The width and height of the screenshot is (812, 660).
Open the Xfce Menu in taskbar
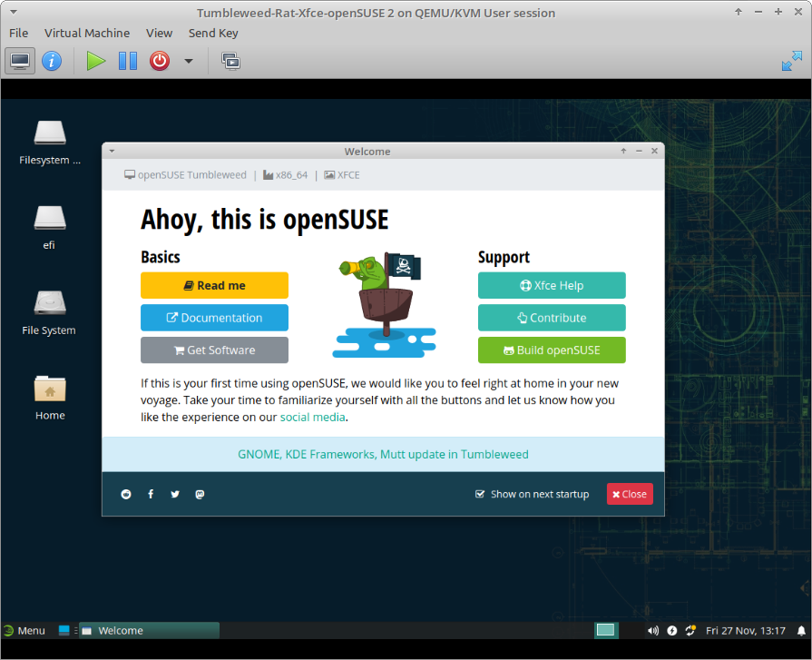(24, 630)
